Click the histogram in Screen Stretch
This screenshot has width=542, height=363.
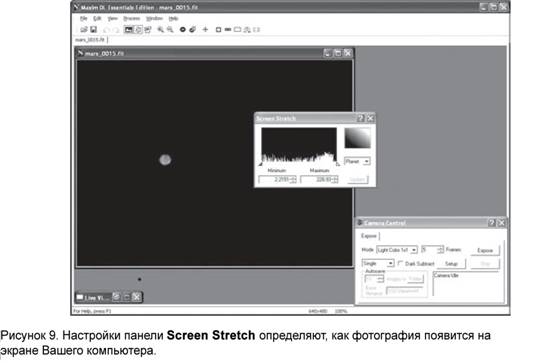coord(299,145)
